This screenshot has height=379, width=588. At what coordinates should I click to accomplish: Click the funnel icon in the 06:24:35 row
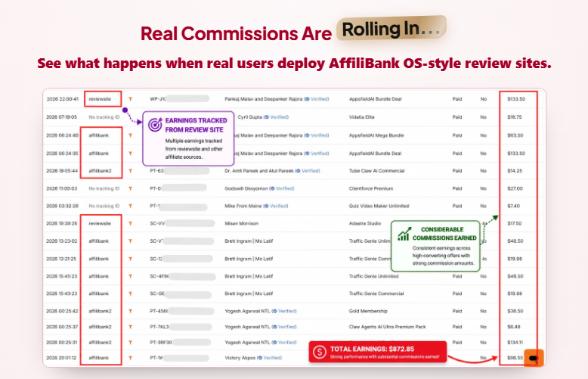click(131, 154)
